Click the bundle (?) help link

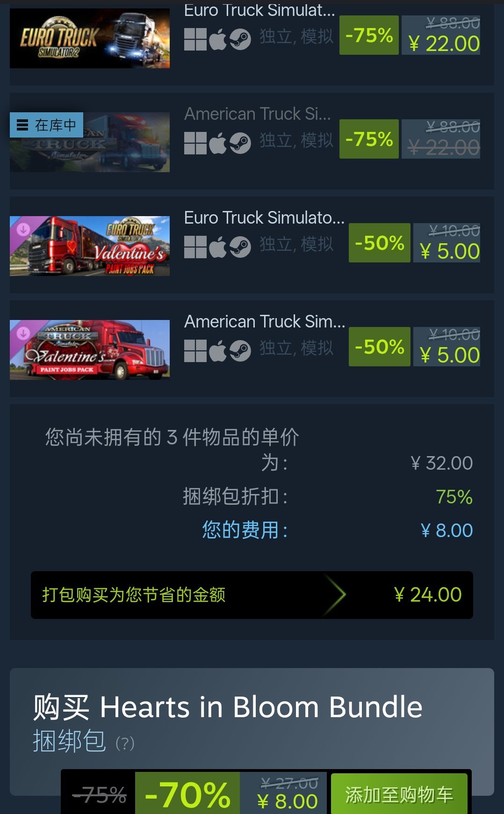pos(125,743)
